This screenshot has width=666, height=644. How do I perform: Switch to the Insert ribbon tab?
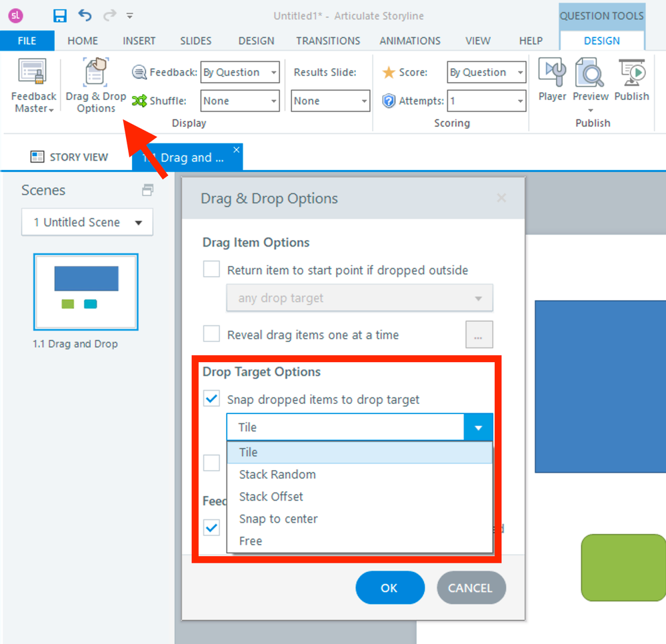[139, 41]
